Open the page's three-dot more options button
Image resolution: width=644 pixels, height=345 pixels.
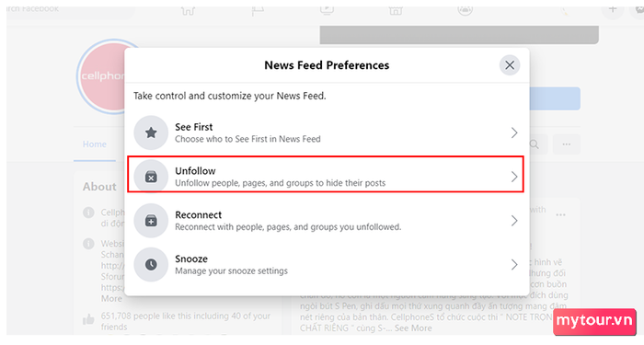(x=567, y=144)
